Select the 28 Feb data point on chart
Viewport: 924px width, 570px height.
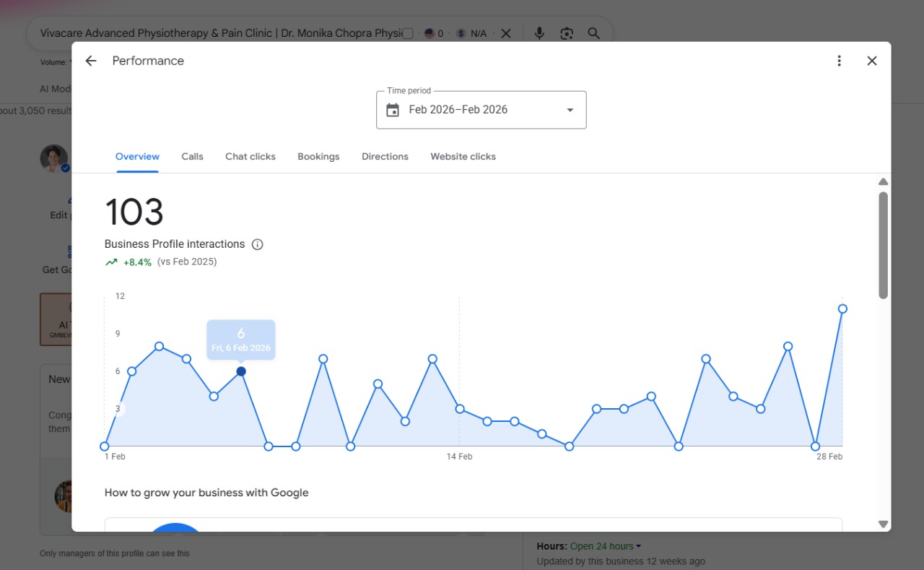842,308
